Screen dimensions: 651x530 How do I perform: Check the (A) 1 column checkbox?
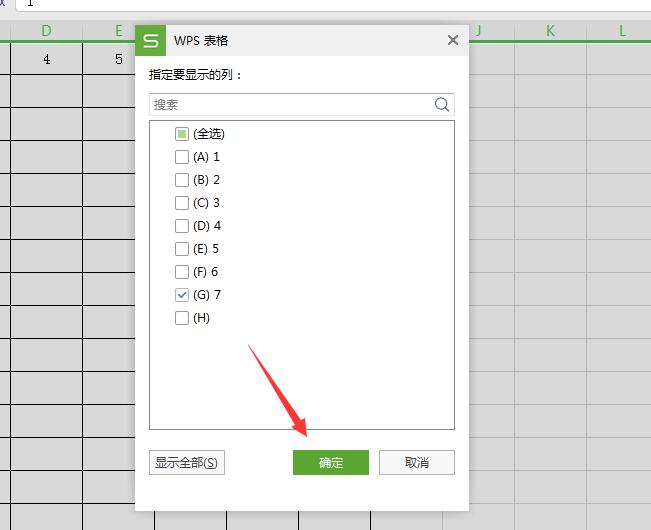click(x=182, y=157)
